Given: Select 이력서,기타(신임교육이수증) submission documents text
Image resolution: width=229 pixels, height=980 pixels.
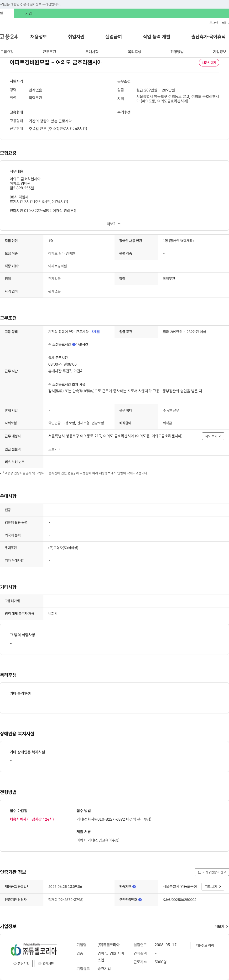Looking at the screenshot, I should [98, 840].
